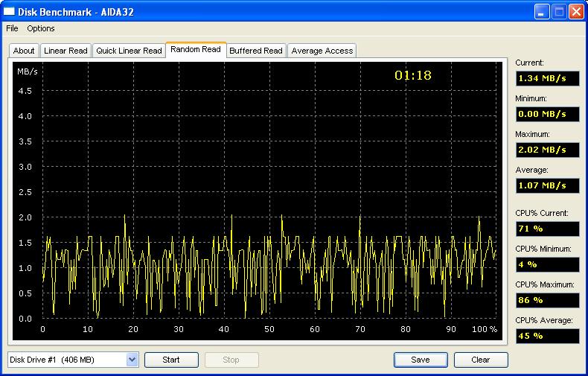Click the Minimum 0.00 MB/s value
The height and width of the screenshot is (376, 588).
(x=548, y=114)
